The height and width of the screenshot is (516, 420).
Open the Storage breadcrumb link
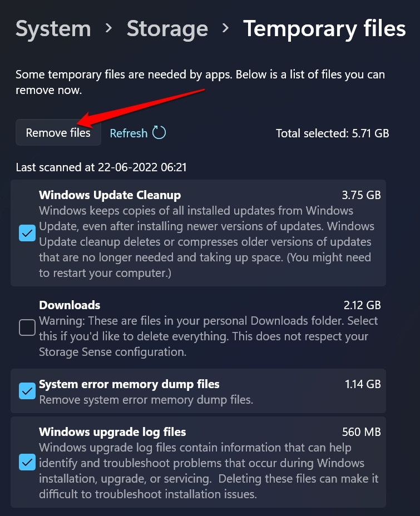(167, 28)
